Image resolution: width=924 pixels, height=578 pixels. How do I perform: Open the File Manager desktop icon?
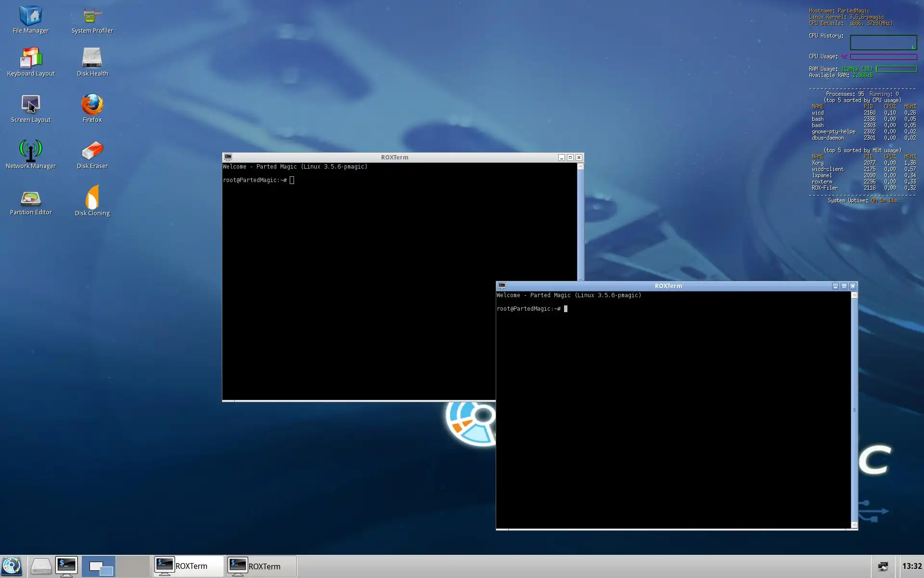point(31,16)
